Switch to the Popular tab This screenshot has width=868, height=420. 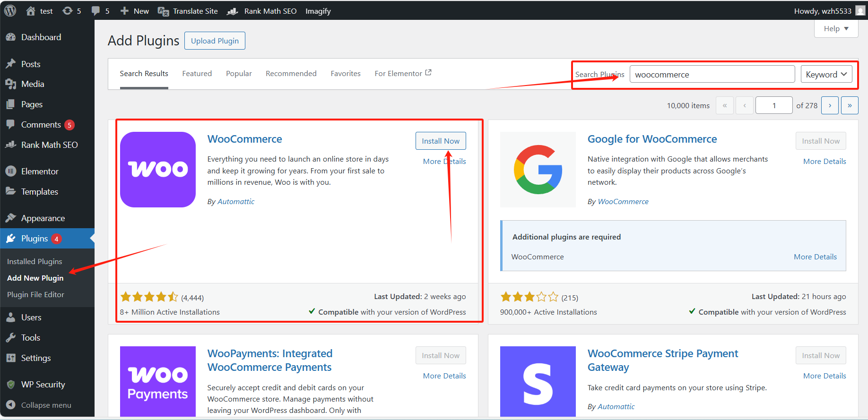pyautogui.click(x=239, y=74)
